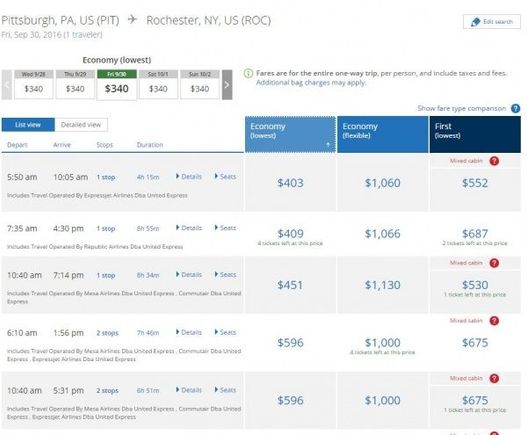The width and height of the screenshot is (527, 435).
Task: Expand Details for the 5:50 am flight
Action: click(189, 176)
